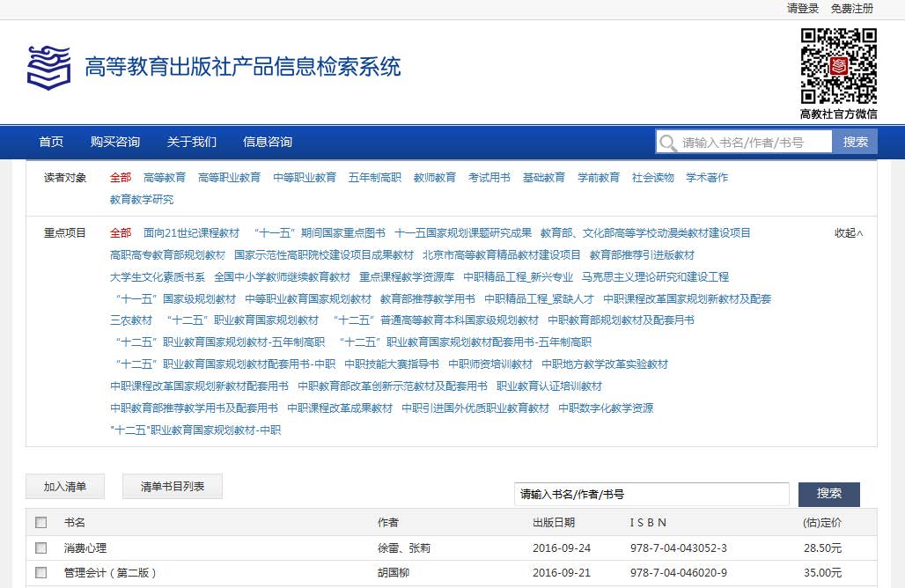The width and height of the screenshot is (905, 588).
Task: Open the book title 消费心理
Action: 85,548
